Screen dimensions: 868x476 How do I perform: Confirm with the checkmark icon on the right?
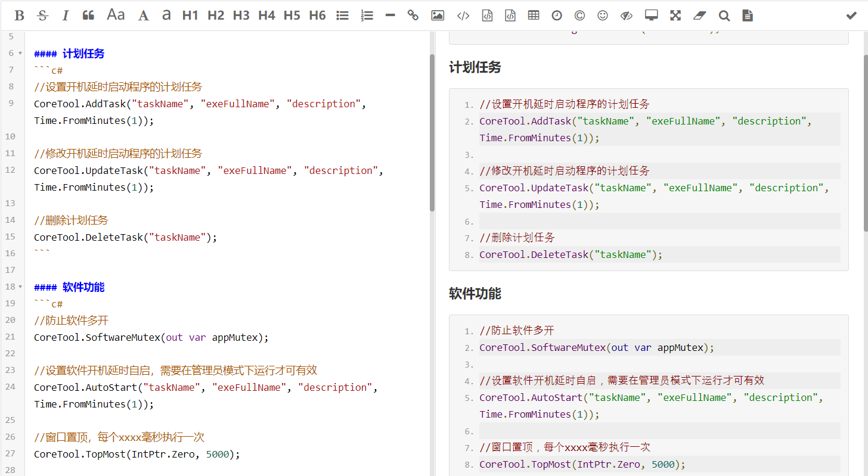pos(851,15)
